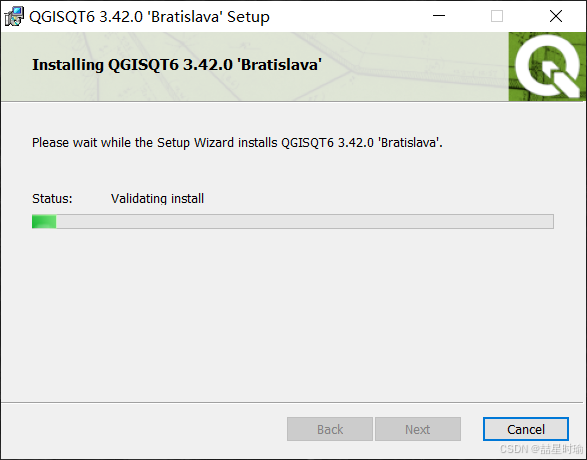The height and width of the screenshot is (460, 587).
Task: Click the disabled Back button
Action: click(330, 429)
